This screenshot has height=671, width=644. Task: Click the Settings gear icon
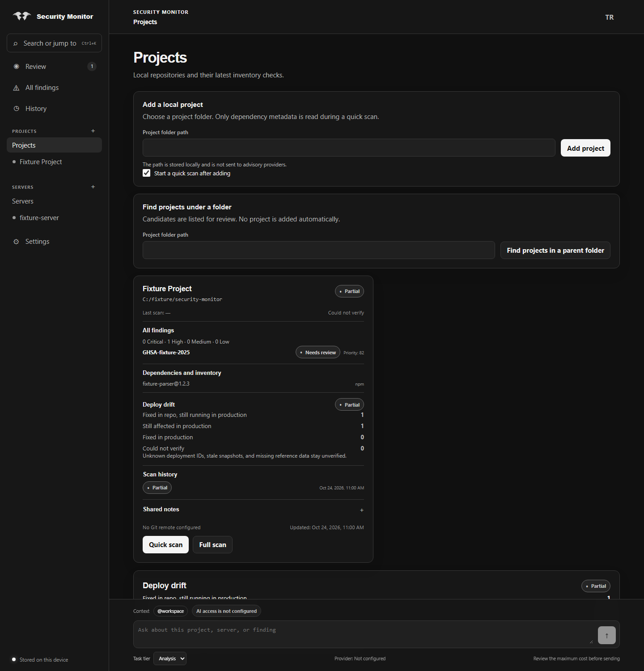(x=17, y=242)
